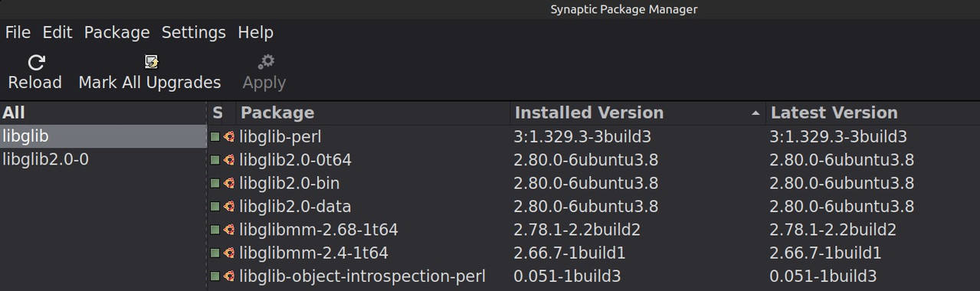
Task: Toggle status box for libglib-perl
Action: 215,137
